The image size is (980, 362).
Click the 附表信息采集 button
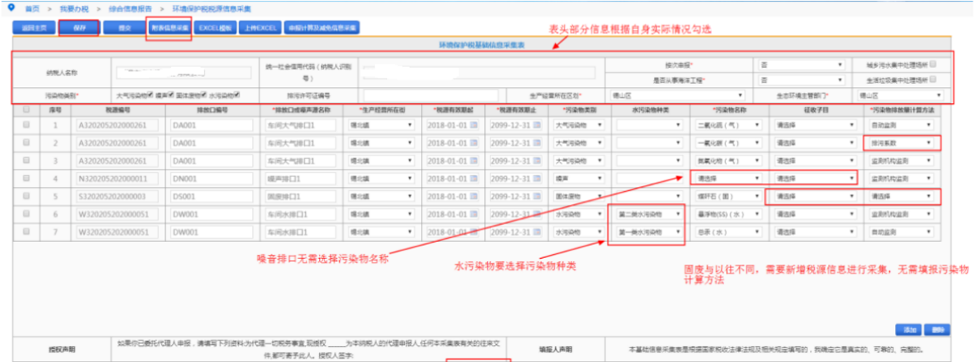coord(168,28)
